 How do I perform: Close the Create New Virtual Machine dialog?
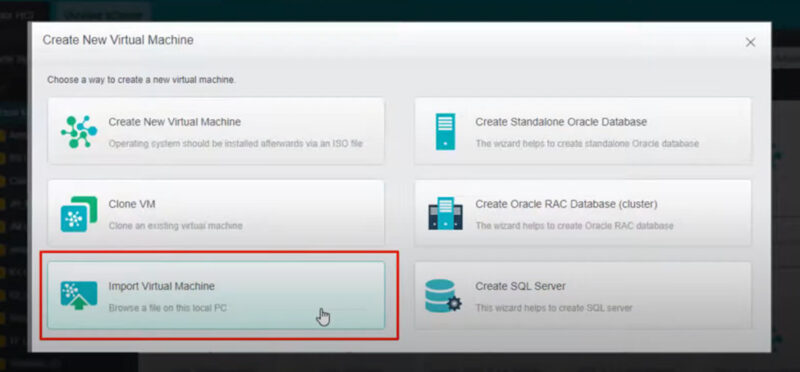pos(750,42)
